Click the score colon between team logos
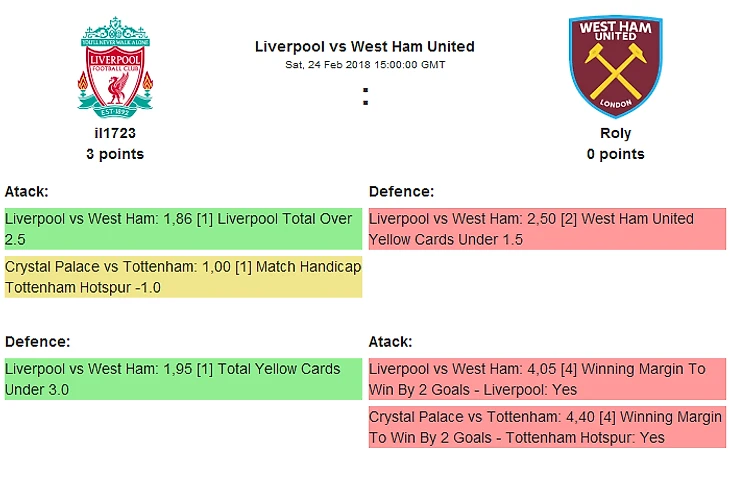Screen dimensions: 730x480 click(365, 97)
